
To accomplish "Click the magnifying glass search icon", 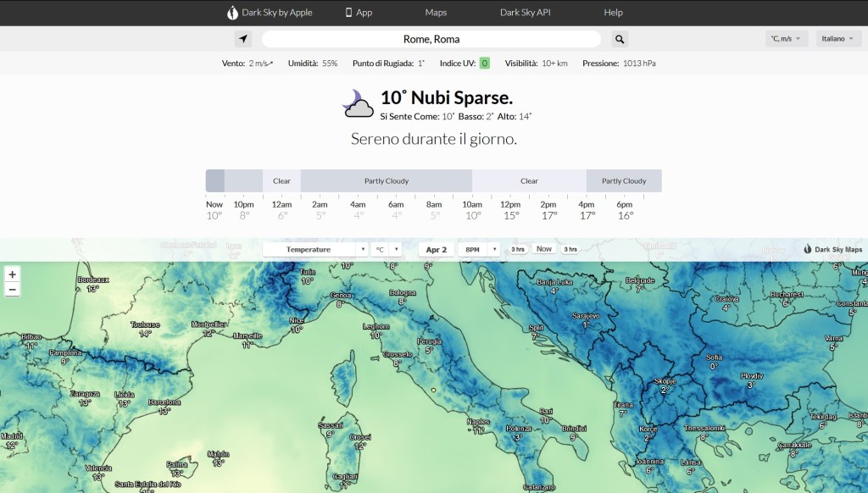I will [x=620, y=39].
